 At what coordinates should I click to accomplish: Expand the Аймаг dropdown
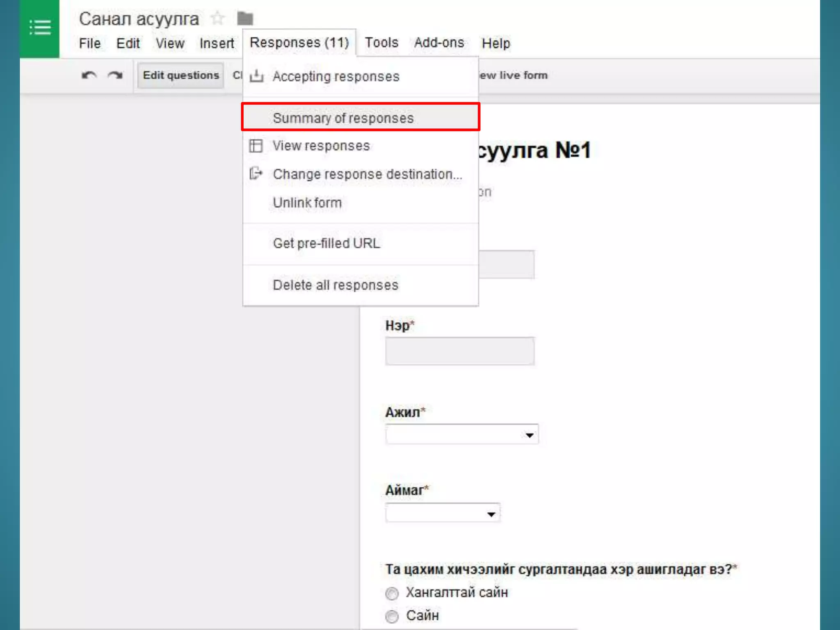(443, 513)
